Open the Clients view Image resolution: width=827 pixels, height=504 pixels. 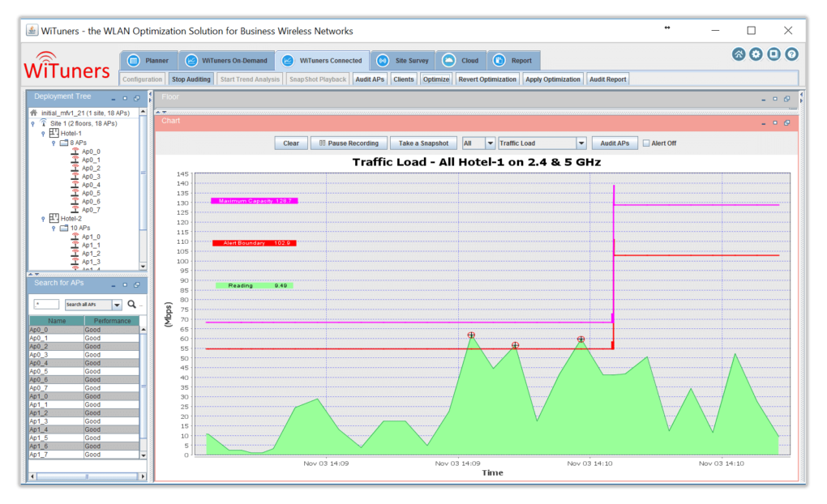(x=404, y=79)
